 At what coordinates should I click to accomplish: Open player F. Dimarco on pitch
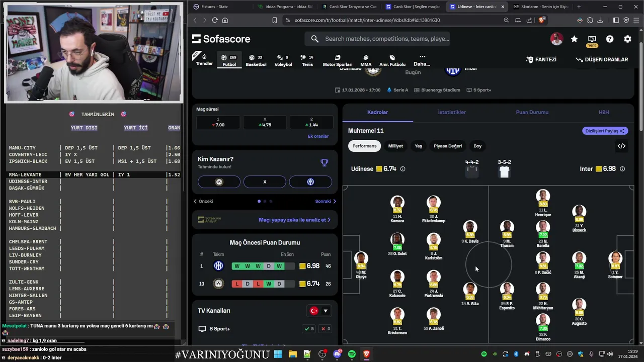tap(543, 327)
